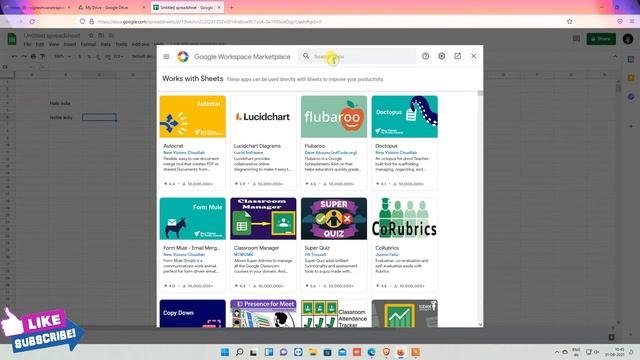
Task: Switch to the My Drive browser tab
Action: [x=110, y=7]
